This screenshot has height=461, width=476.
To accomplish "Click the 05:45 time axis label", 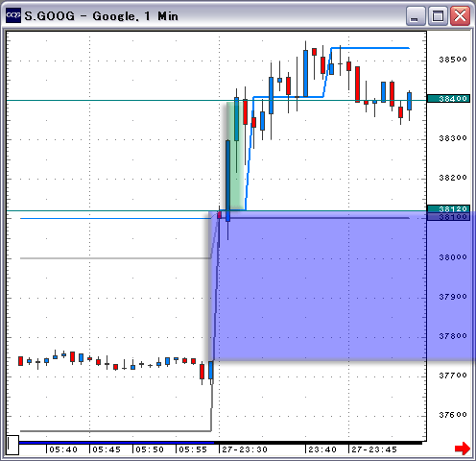I will pyautogui.click(x=107, y=449).
